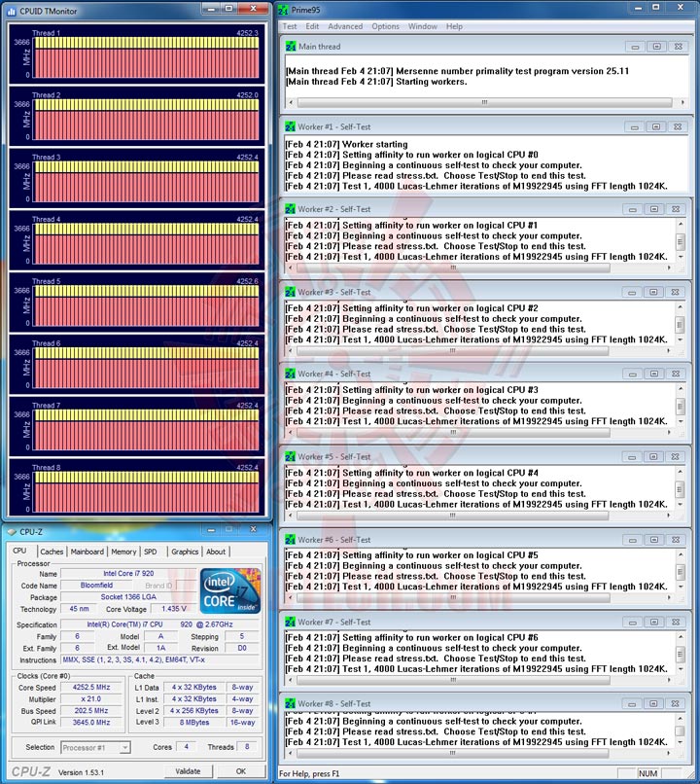Click the Intel Core i7 logo in CPU-Z
The width and height of the screenshot is (700, 784).
click(x=230, y=590)
